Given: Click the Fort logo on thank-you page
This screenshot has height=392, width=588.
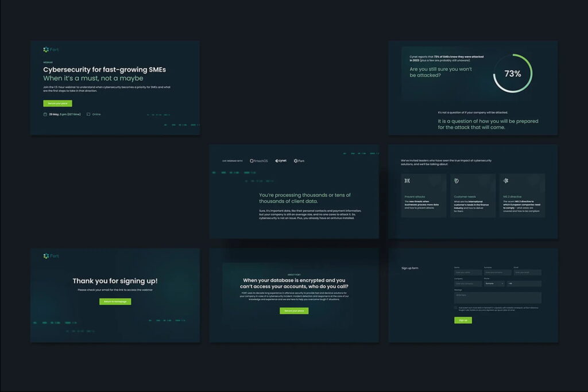Looking at the screenshot, I should tap(51, 256).
